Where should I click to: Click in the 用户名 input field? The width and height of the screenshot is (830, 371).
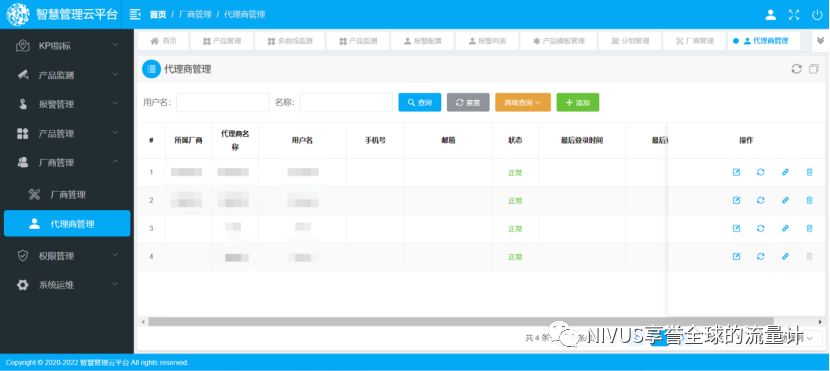(222, 103)
